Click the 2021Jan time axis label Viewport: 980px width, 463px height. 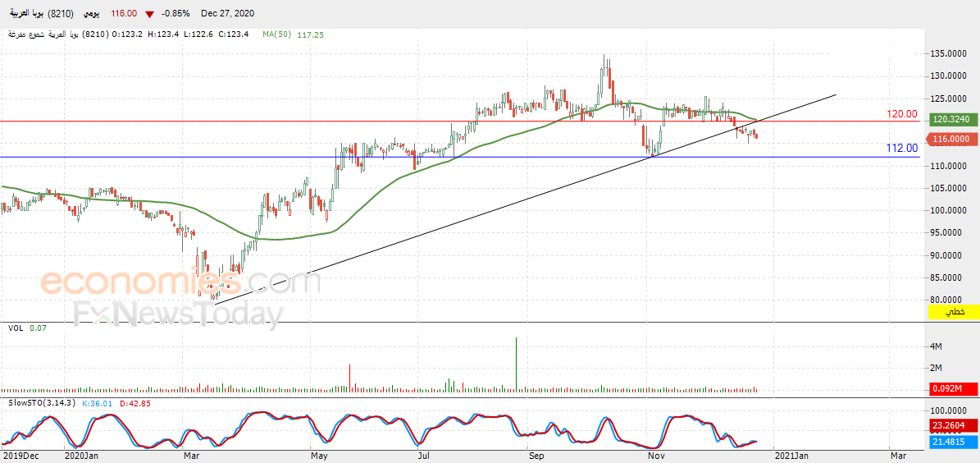pos(791,456)
